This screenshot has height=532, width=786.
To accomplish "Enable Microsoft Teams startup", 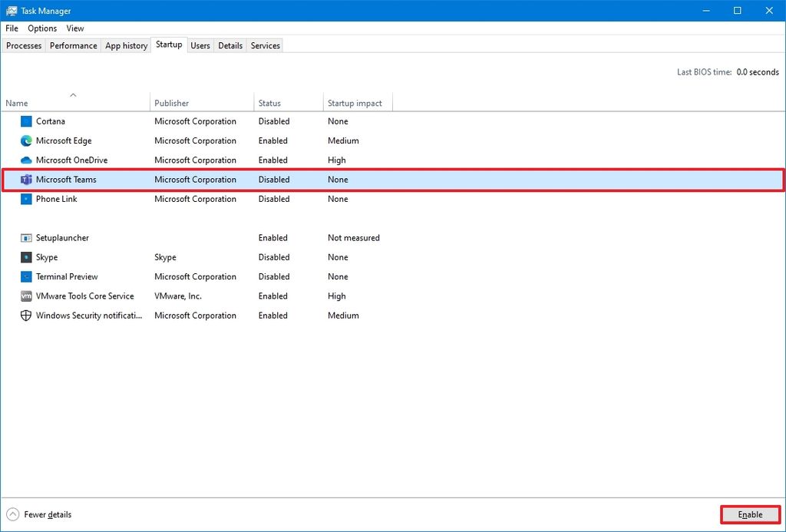I will [750, 514].
